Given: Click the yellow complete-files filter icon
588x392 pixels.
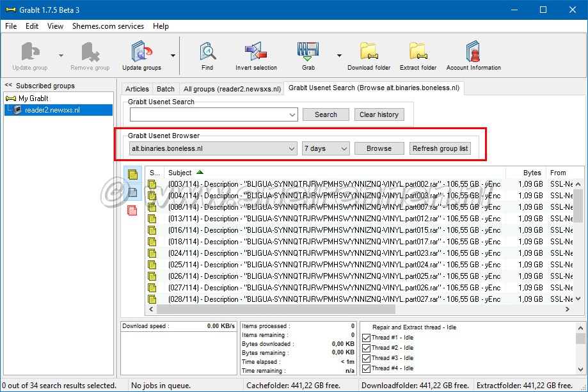Looking at the screenshot, I should (x=132, y=175).
